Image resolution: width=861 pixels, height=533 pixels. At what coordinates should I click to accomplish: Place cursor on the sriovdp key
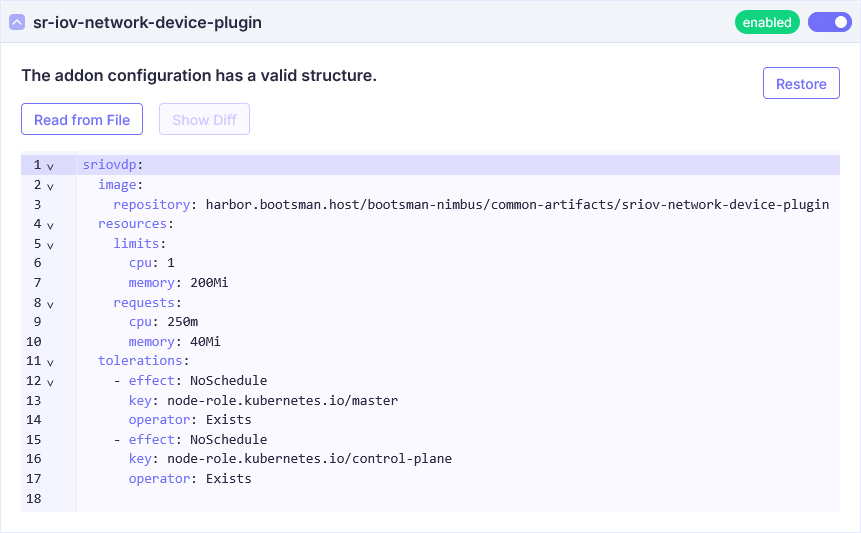(109, 165)
